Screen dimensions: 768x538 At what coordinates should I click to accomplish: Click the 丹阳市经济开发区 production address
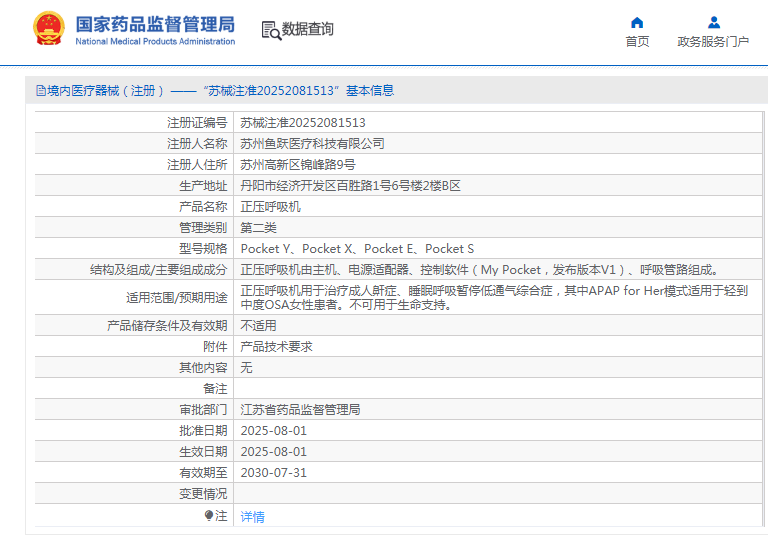coord(350,186)
